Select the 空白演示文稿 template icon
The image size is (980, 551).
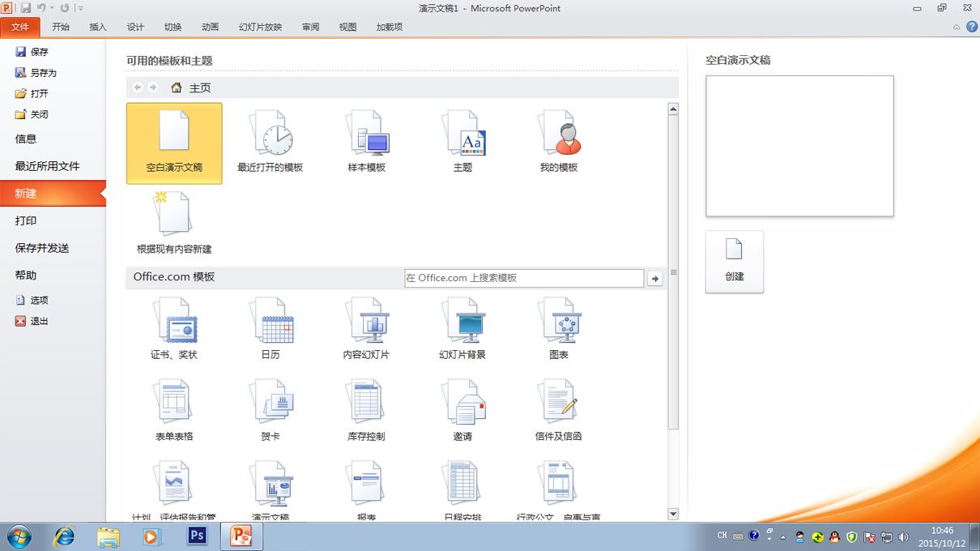pyautogui.click(x=174, y=143)
